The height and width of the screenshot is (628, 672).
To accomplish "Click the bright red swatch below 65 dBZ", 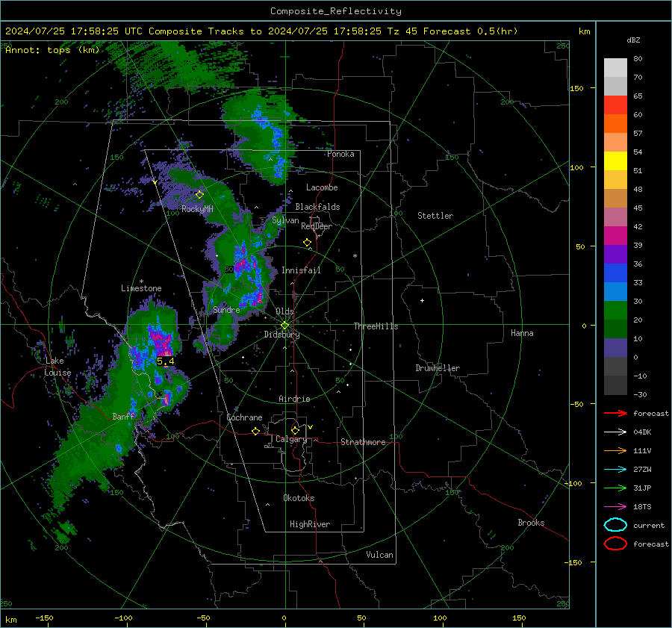I will 615,105.
